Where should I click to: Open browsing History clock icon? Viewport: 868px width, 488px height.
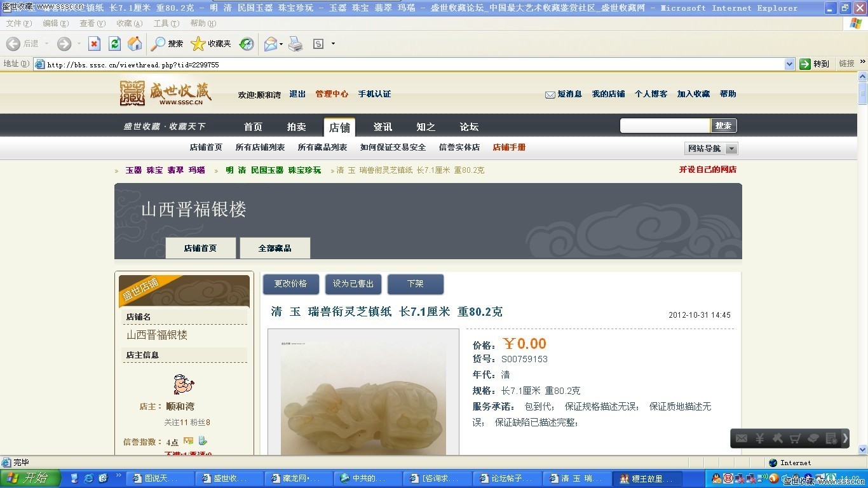pyautogui.click(x=247, y=44)
